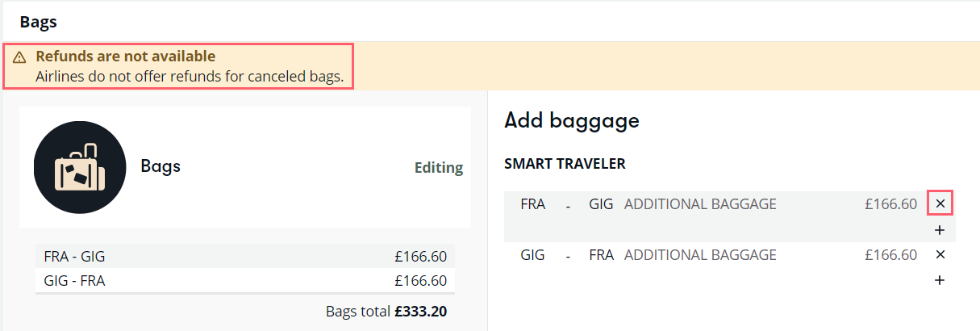Add another FRA - GIG bag with plus
Image resolution: width=980 pixels, height=331 pixels.
click(x=940, y=230)
